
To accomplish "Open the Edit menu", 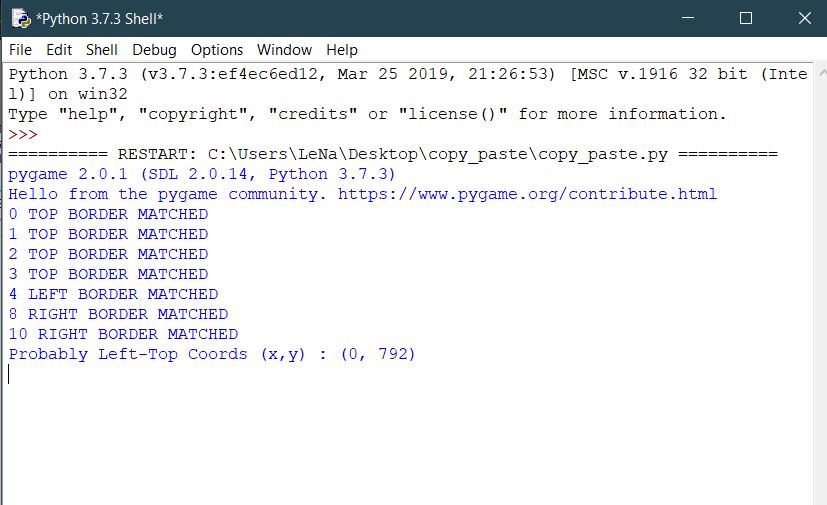I will pos(59,49).
